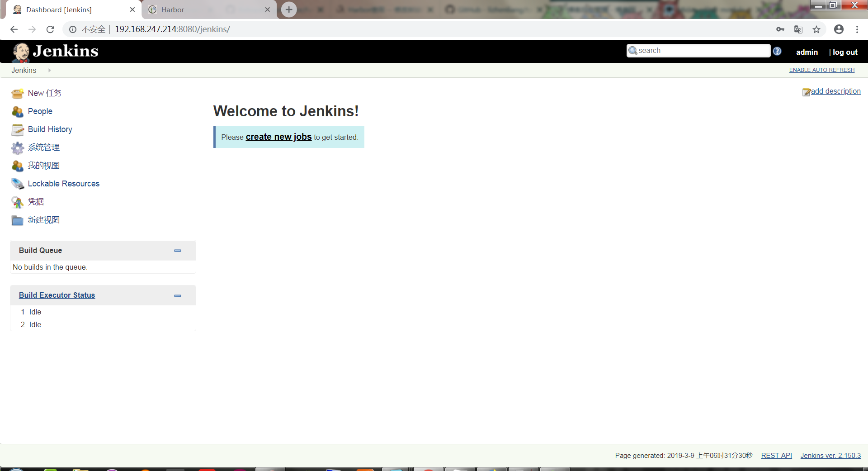Viewport: 868px width, 471px height.
Task: Click the saved password key icon
Action: (x=780, y=29)
